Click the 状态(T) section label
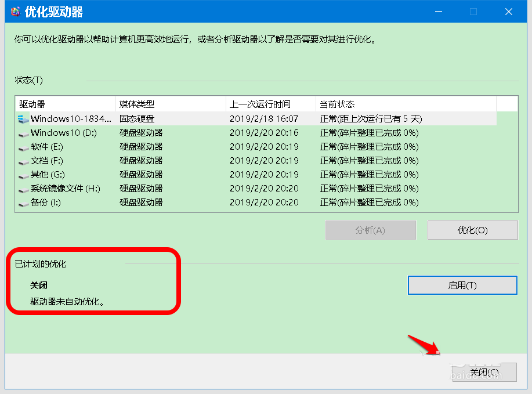The image size is (532, 394). [x=29, y=80]
